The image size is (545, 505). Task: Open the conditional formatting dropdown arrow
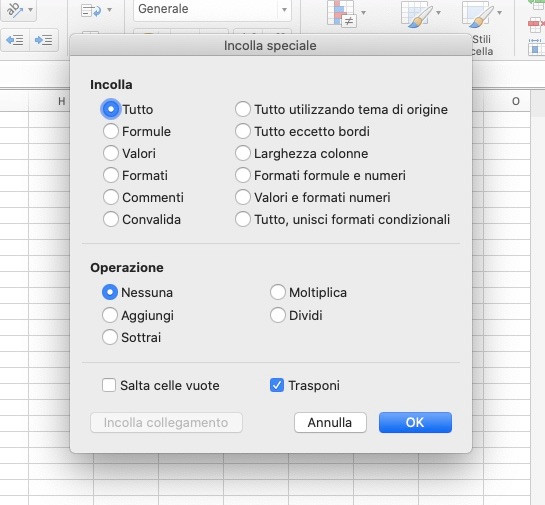(363, 13)
